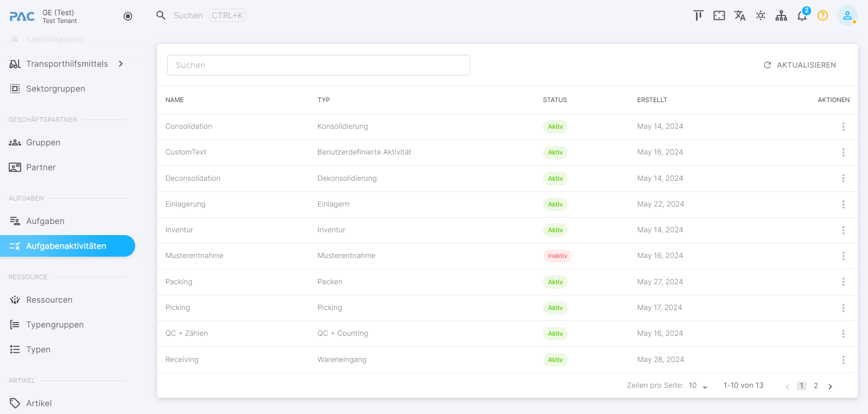This screenshot has width=868, height=414.
Task: Open actions menu for the Musterentnahme row
Action: pyautogui.click(x=843, y=256)
